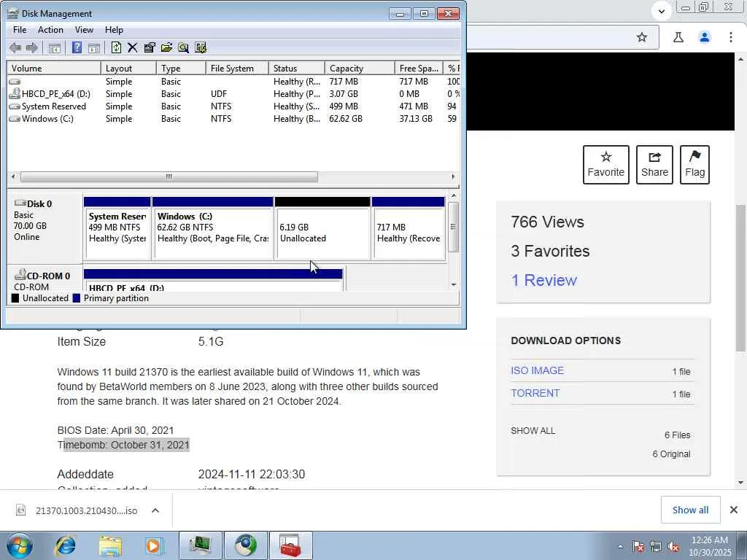747x560 pixels.
Task: Open Windows Media Player taskbar icon
Action: [x=153, y=545]
